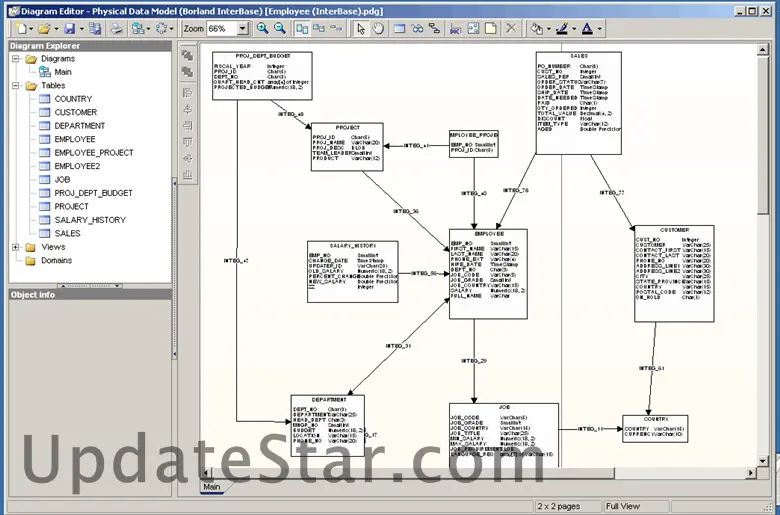Image resolution: width=780 pixels, height=515 pixels.
Task: Click the Save All icon
Action: tap(95, 28)
